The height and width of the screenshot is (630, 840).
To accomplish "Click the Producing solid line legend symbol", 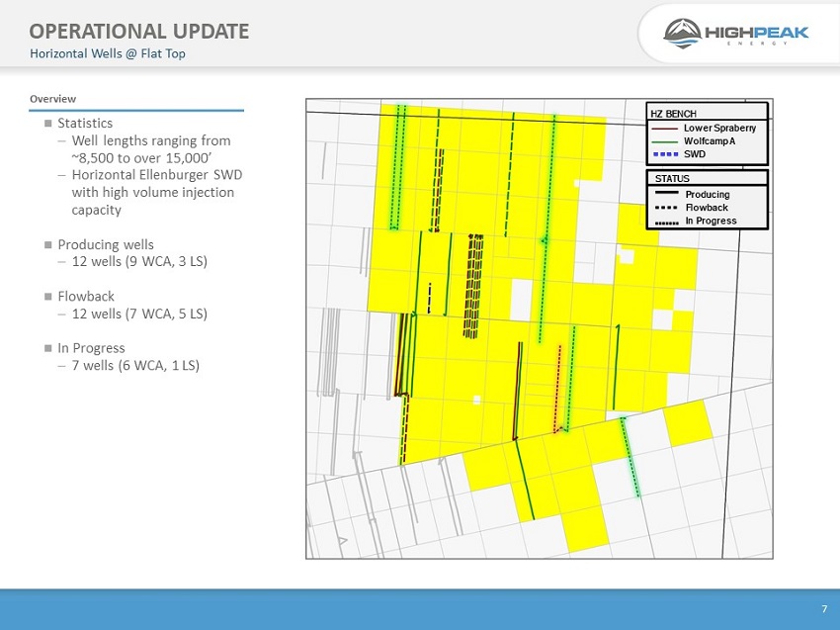I will [x=666, y=193].
